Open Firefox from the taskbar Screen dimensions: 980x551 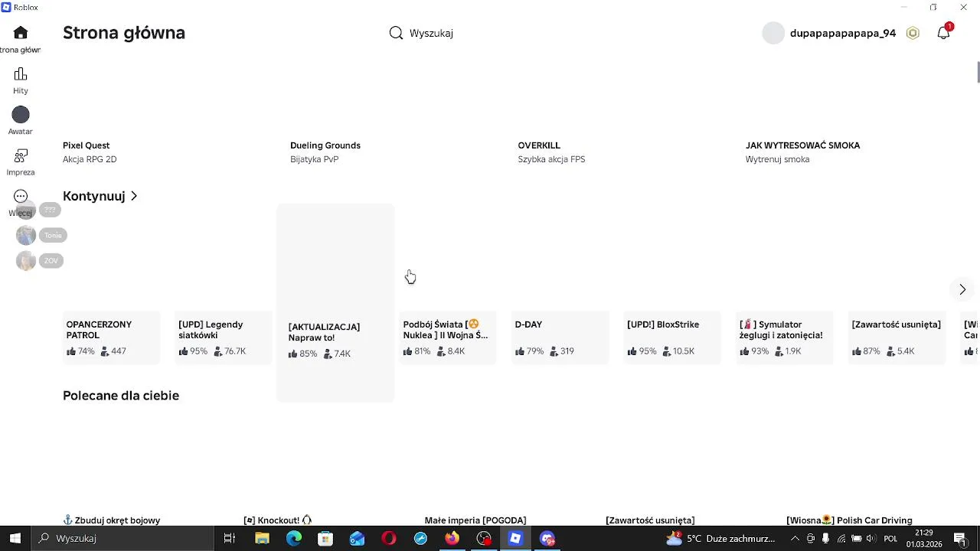pos(452,538)
